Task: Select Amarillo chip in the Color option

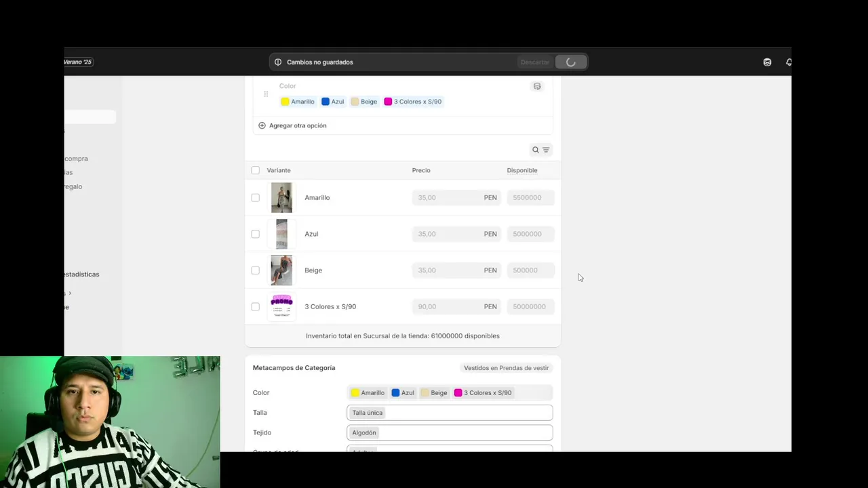Action: [x=298, y=102]
